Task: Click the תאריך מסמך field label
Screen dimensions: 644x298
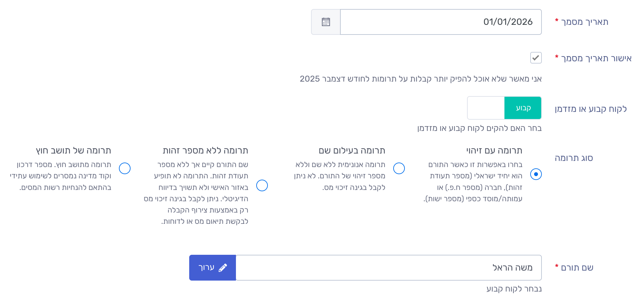Action: pyautogui.click(x=584, y=22)
